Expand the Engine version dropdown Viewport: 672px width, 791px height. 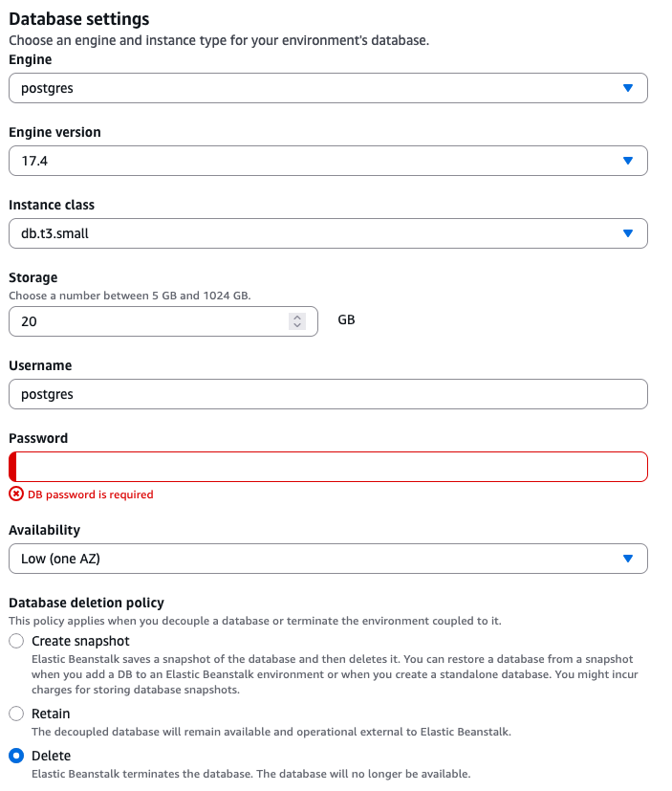[315, 161]
